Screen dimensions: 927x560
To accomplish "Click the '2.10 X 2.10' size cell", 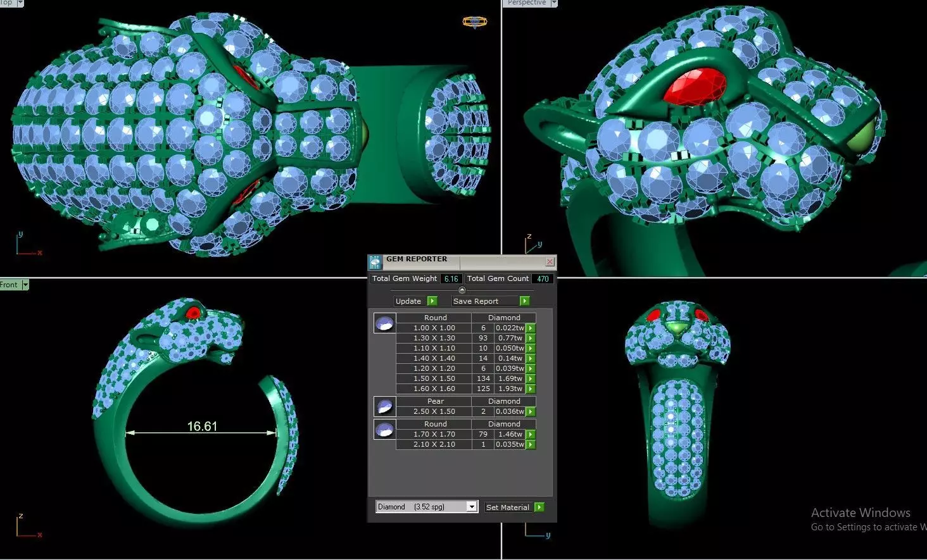I will (434, 444).
